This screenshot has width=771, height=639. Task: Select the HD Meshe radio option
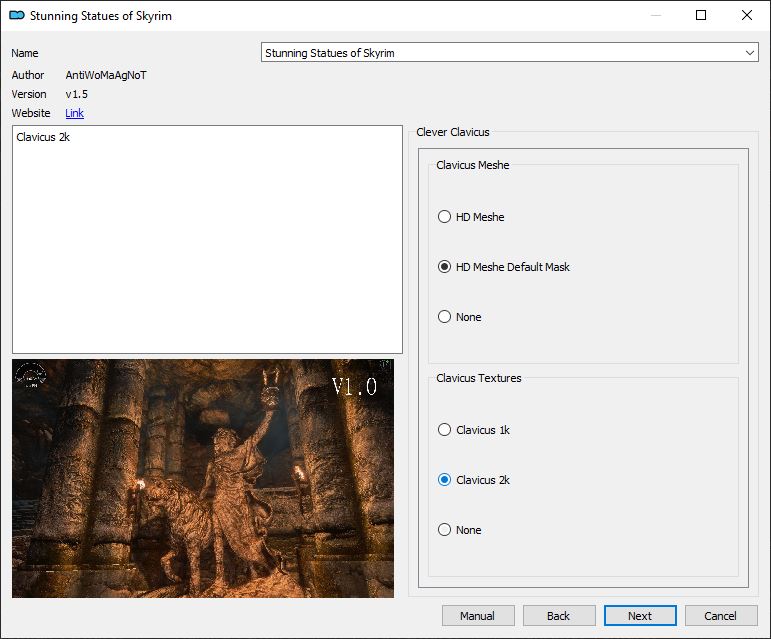tap(471, 217)
